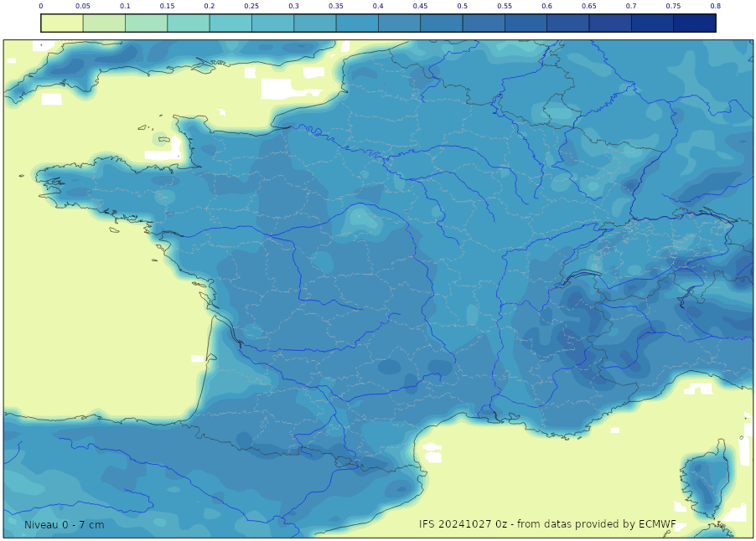Screen dimensions: 756x541
Task: Choose the legend swatch between 0.25 and 0.3
Action: pos(273,23)
